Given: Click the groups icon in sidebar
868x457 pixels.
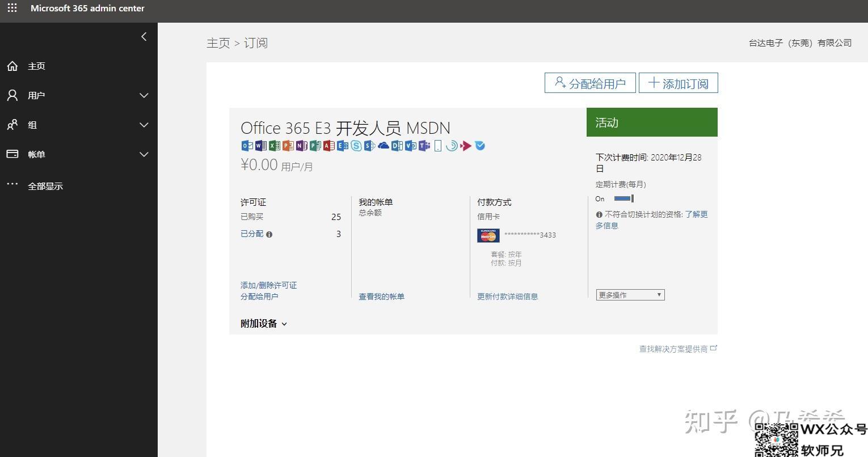Looking at the screenshot, I should tap(12, 125).
